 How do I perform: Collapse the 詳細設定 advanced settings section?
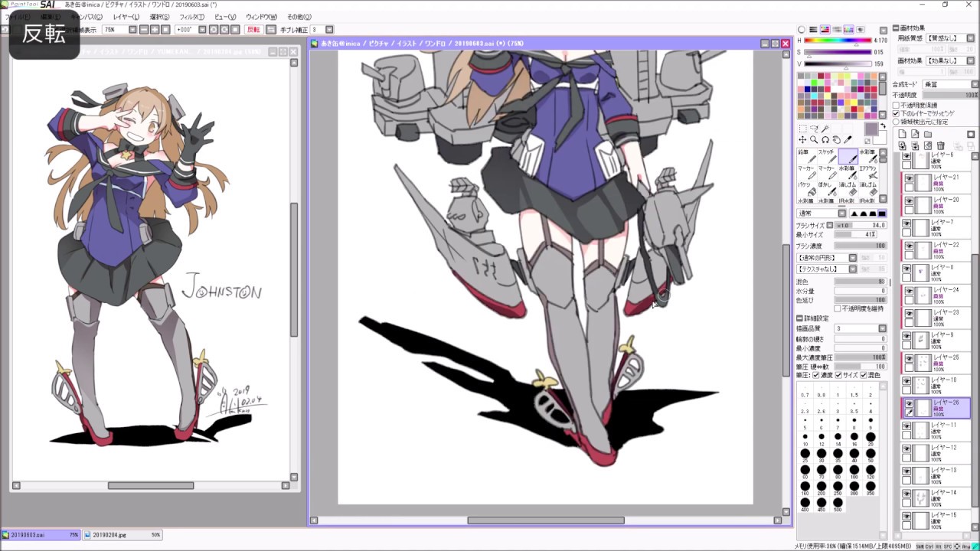[799, 318]
